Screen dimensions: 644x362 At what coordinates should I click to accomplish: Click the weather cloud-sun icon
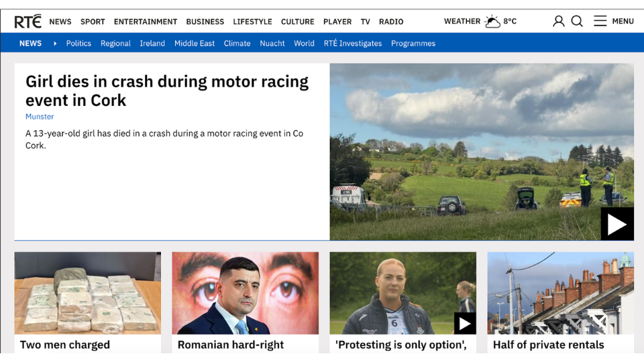pos(492,21)
